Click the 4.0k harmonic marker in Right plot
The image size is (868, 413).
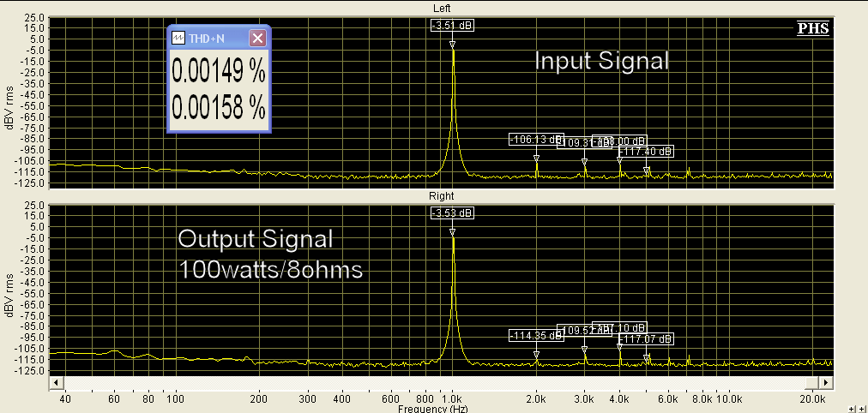pyautogui.click(x=619, y=347)
